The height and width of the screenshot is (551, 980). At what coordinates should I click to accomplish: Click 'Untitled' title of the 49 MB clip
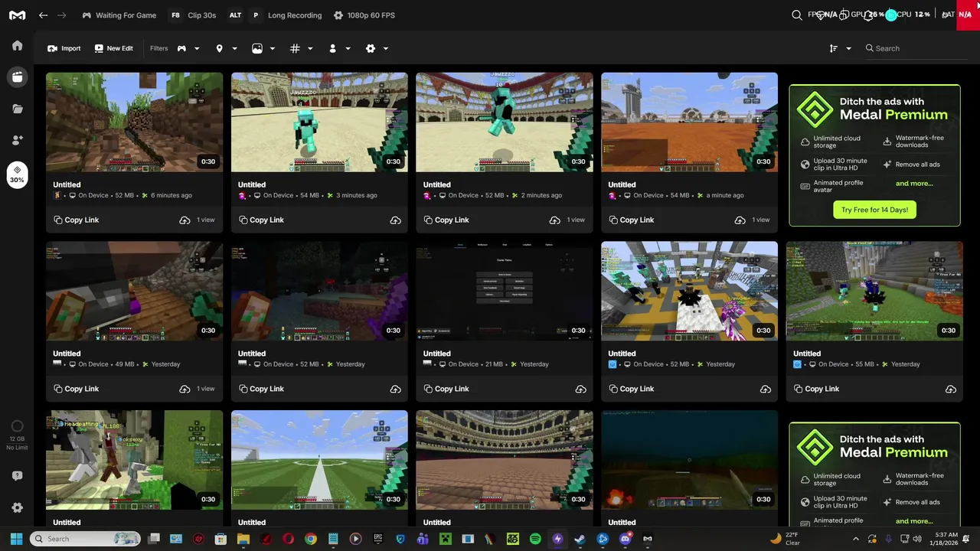pos(67,354)
